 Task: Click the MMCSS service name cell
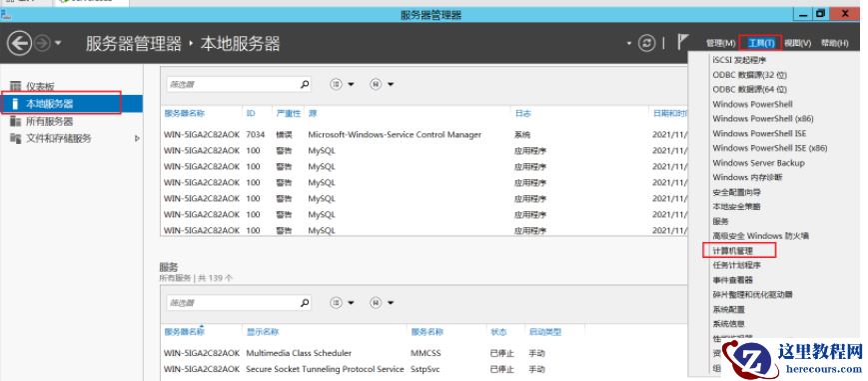426,353
